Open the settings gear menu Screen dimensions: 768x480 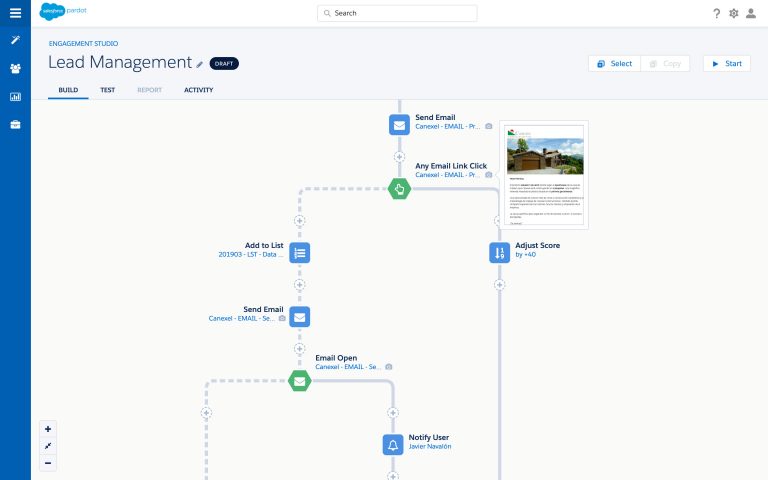click(x=734, y=13)
